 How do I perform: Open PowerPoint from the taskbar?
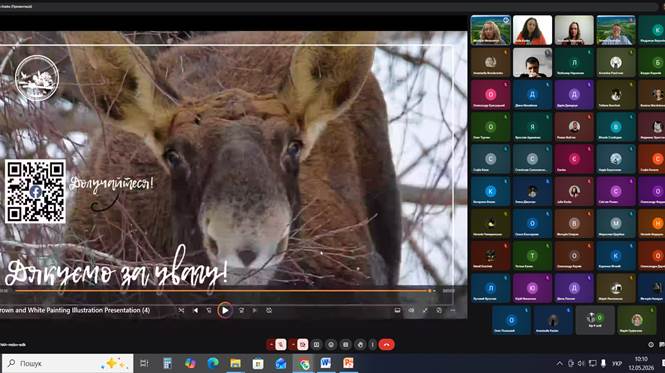point(348,363)
